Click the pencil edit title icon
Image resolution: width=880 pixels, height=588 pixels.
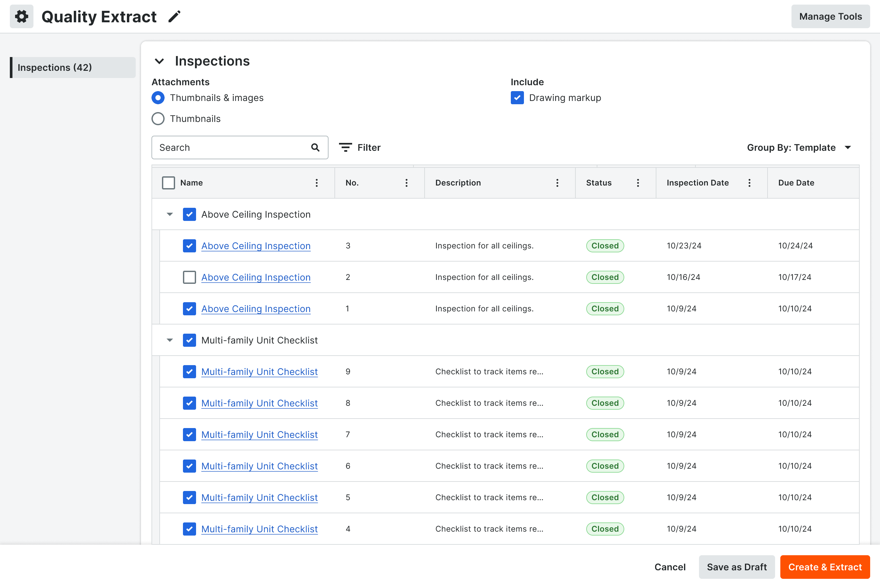tap(174, 16)
